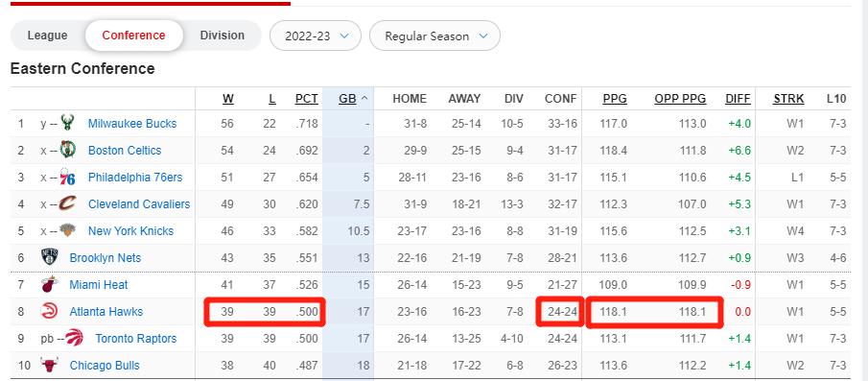868x381 pixels.
Task: Sort table by PPG column header
Action: coord(615,99)
